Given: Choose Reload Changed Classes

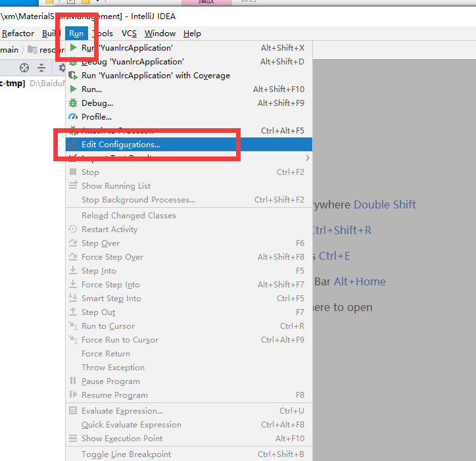Looking at the screenshot, I should 189,216.
